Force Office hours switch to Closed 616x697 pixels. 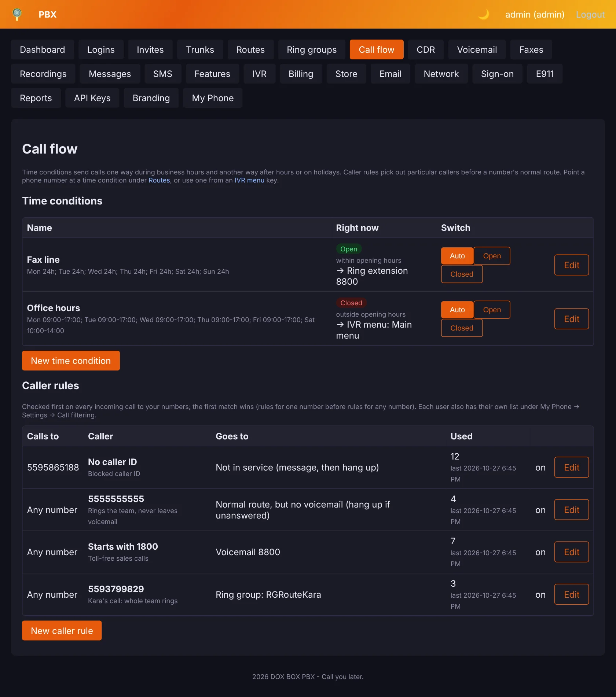[x=462, y=328]
